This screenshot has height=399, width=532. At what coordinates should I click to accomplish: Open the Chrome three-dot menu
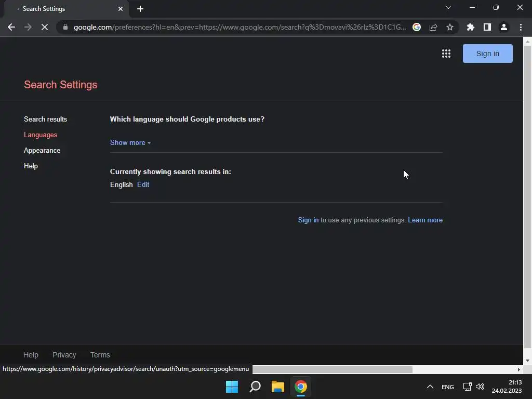tap(521, 27)
